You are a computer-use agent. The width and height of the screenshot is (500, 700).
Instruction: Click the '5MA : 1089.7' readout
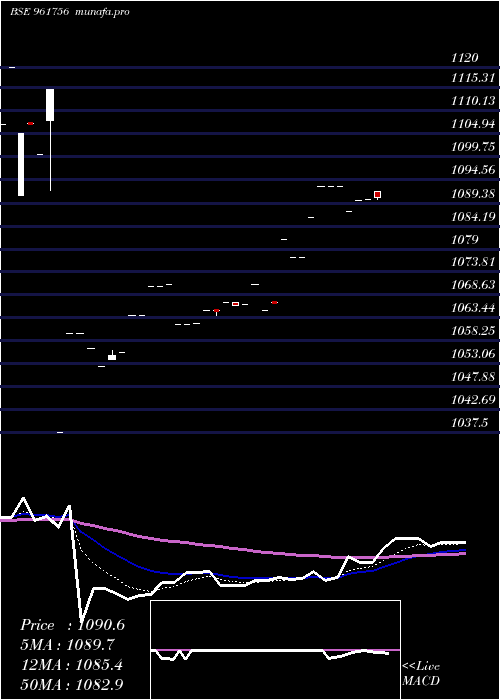pyautogui.click(x=67, y=645)
